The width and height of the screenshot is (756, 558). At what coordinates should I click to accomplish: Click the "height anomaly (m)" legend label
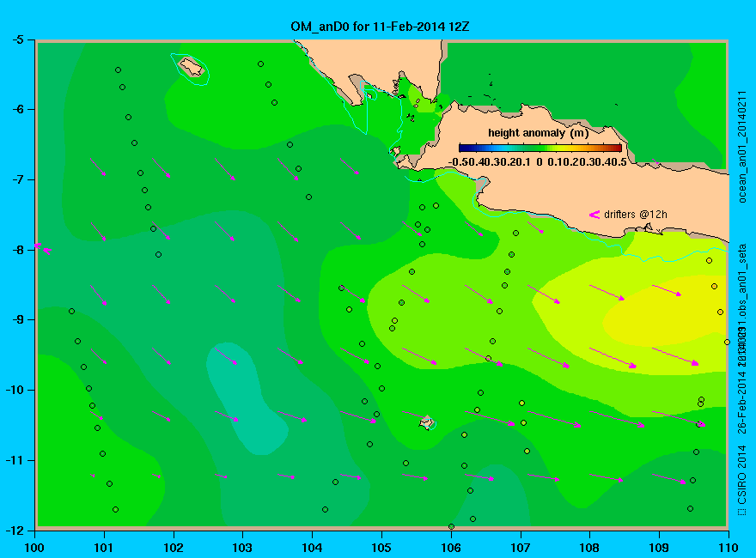click(x=538, y=133)
